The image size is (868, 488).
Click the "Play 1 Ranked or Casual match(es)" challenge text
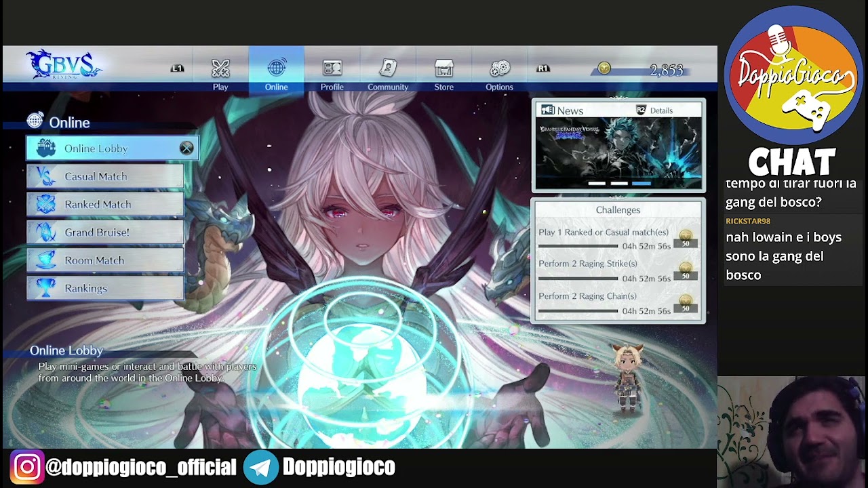[604, 232]
